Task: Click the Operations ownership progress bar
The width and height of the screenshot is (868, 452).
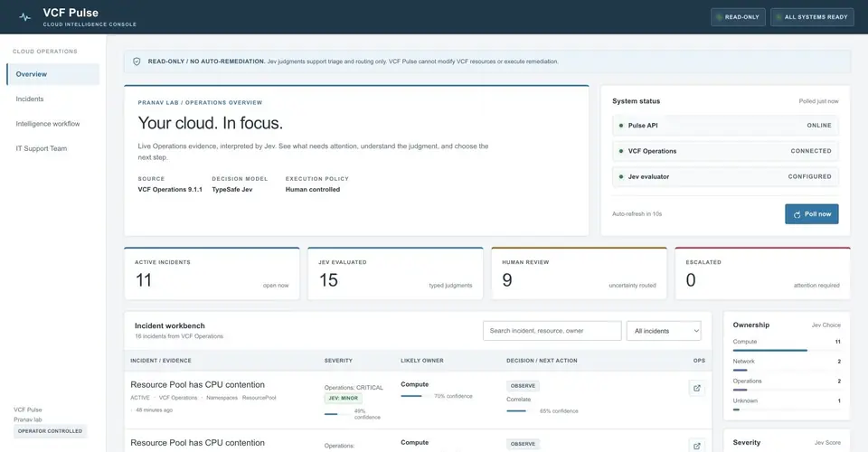Action: (787, 390)
